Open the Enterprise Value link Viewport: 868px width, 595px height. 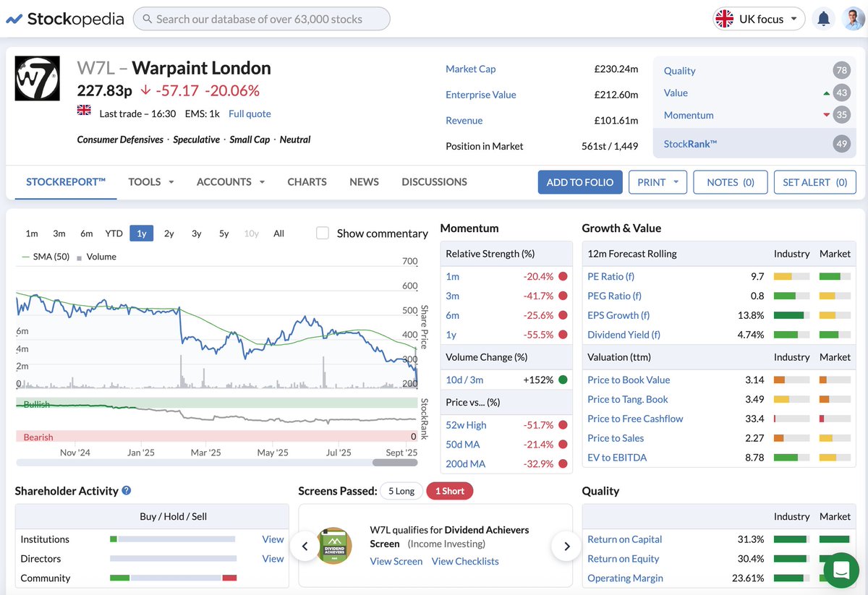481,95
